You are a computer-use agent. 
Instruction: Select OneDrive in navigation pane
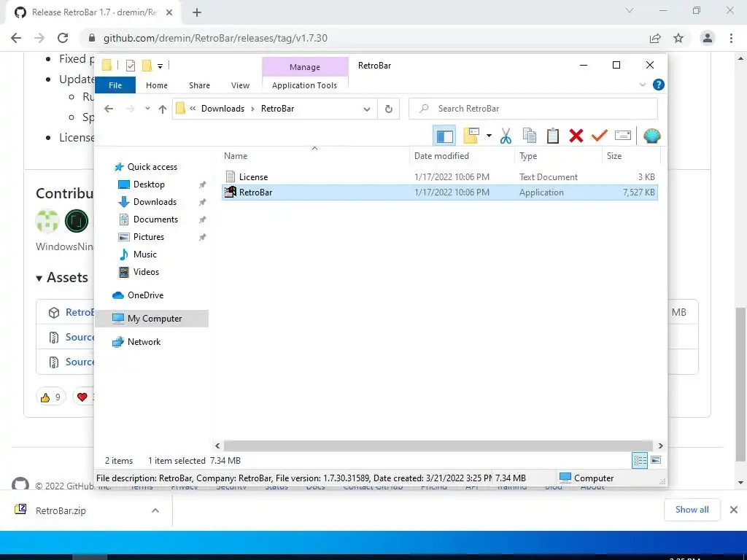(x=145, y=295)
